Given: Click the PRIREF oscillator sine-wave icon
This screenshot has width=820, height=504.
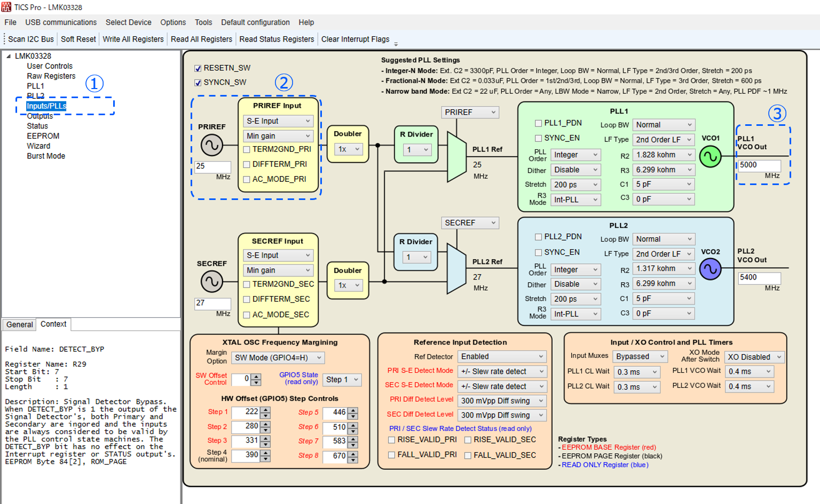Looking at the screenshot, I should (212, 145).
